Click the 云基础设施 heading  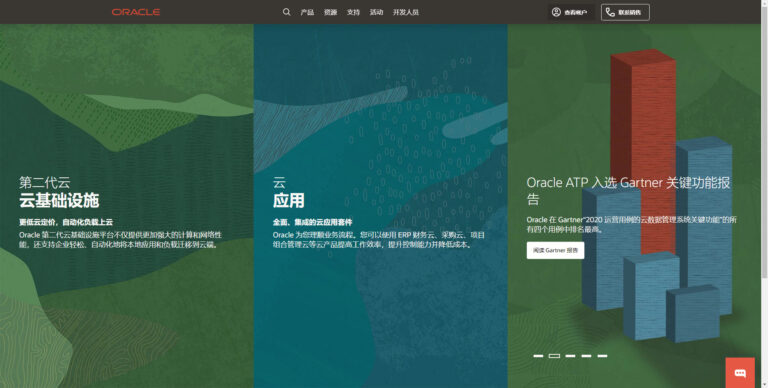tap(59, 200)
